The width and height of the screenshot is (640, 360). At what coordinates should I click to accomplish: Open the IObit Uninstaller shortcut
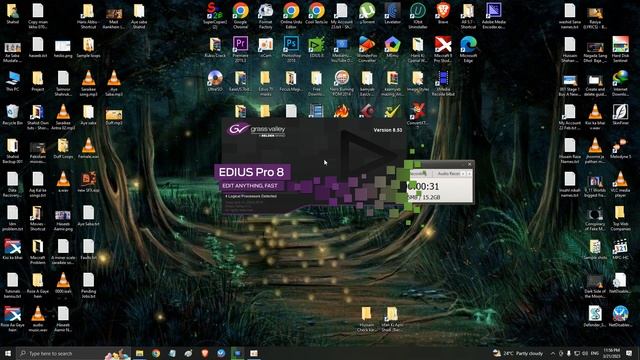click(418, 16)
